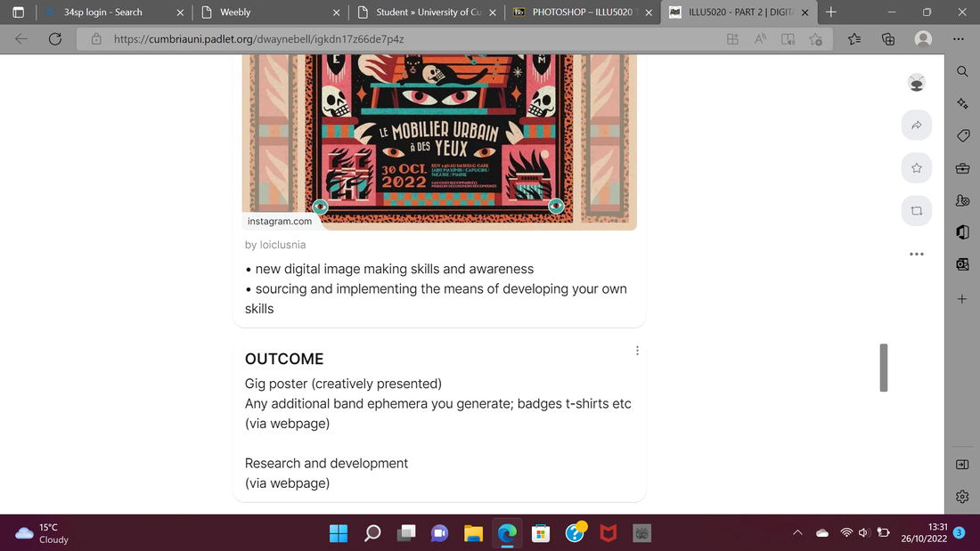Open Microsoft 365 icon in sidebar

(962, 231)
